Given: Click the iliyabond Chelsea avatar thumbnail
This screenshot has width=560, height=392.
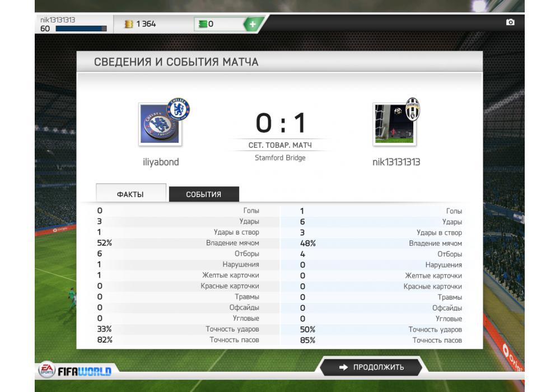Looking at the screenshot, I should (x=160, y=124).
